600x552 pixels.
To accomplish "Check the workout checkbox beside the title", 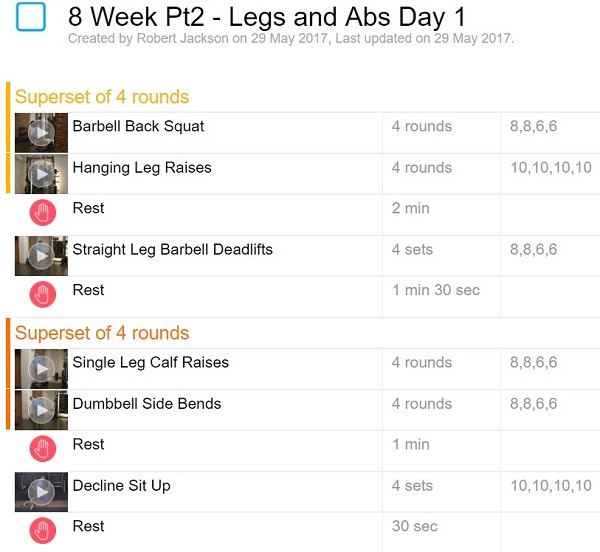I will (x=32, y=18).
